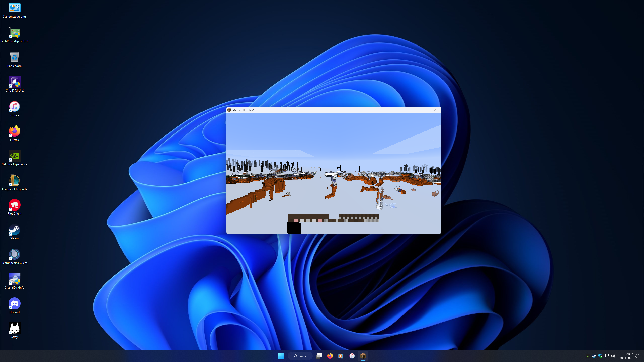644x362 pixels.
Task: Click the League of Legends icon
Action: [x=14, y=180]
